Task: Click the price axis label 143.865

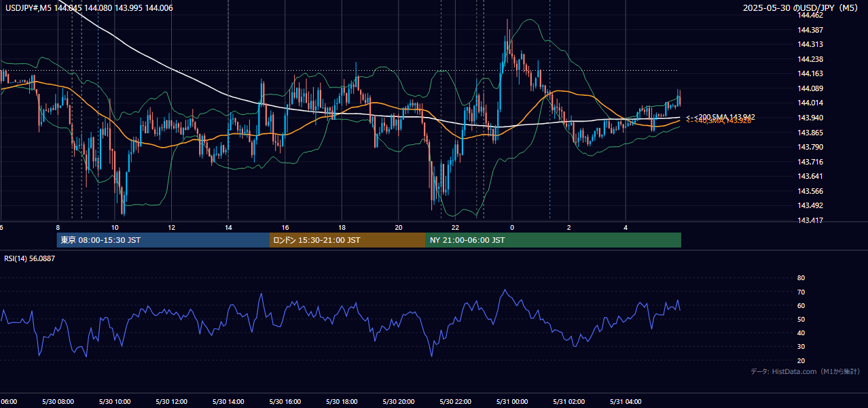Action: (811, 133)
